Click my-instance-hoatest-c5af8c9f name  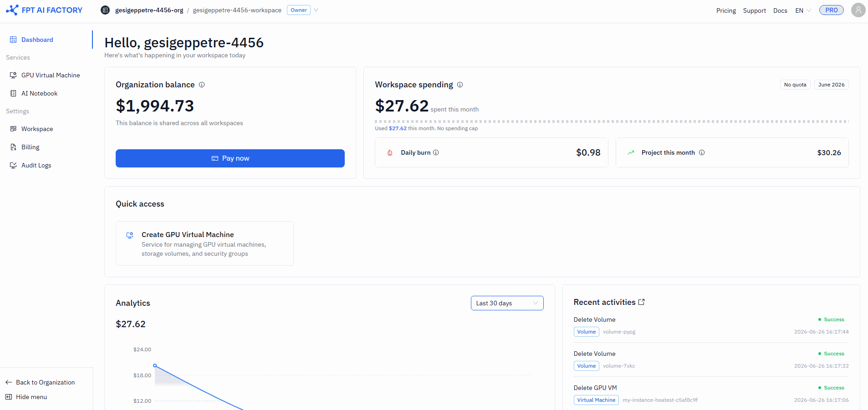[660, 400]
